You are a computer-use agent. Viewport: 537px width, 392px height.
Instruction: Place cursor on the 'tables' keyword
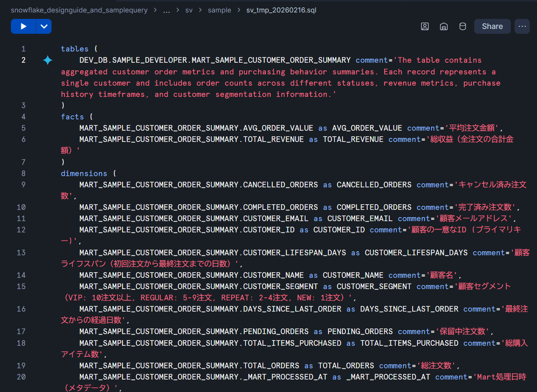point(74,49)
